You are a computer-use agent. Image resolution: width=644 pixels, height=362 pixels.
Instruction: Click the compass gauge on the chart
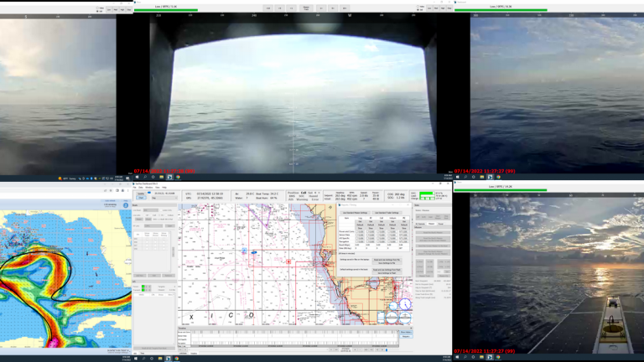coord(403,303)
